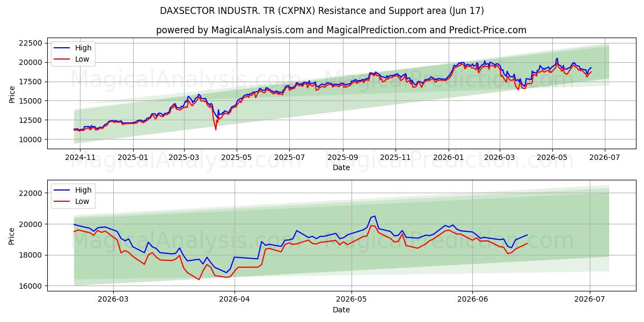
Task: Click the 'Price' y-axis label of the top chart
Action: pos(12,94)
